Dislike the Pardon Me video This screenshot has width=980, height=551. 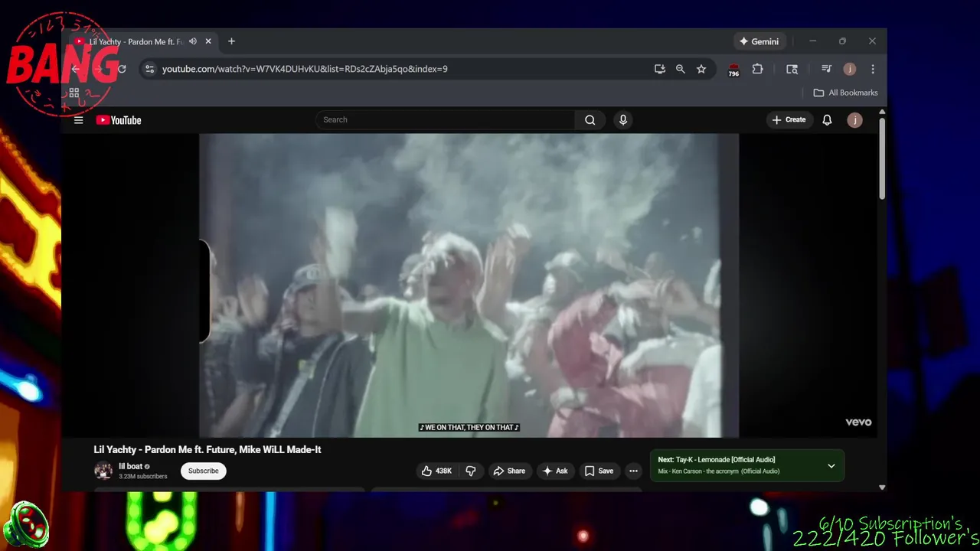point(471,471)
